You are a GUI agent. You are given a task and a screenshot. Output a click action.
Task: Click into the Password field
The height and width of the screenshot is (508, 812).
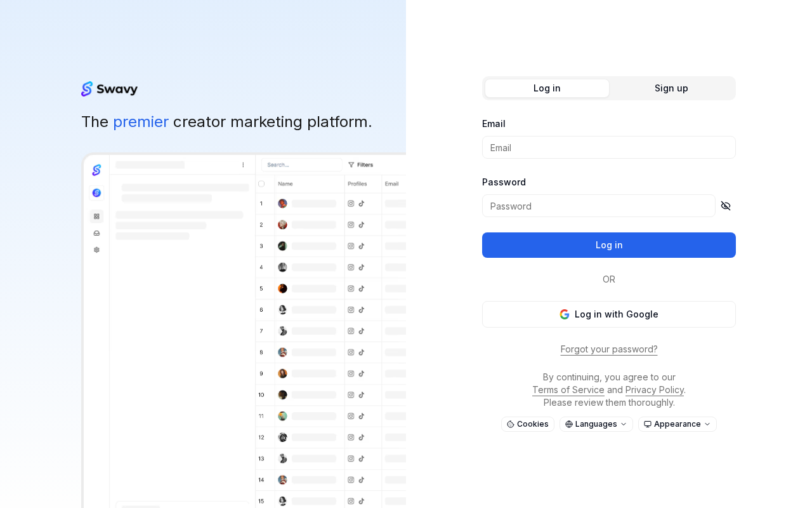(x=598, y=206)
